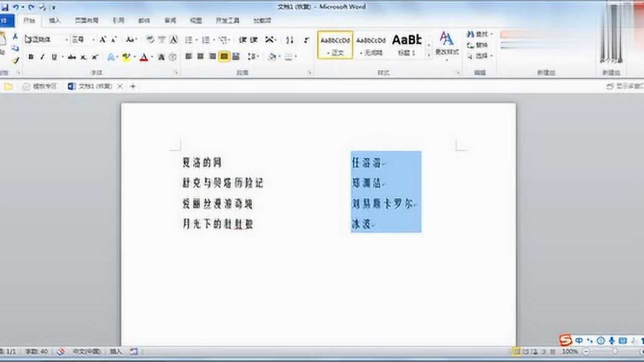Toggle Italic formatting
Viewport: 644px width, 362px height.
pos(42,57)
